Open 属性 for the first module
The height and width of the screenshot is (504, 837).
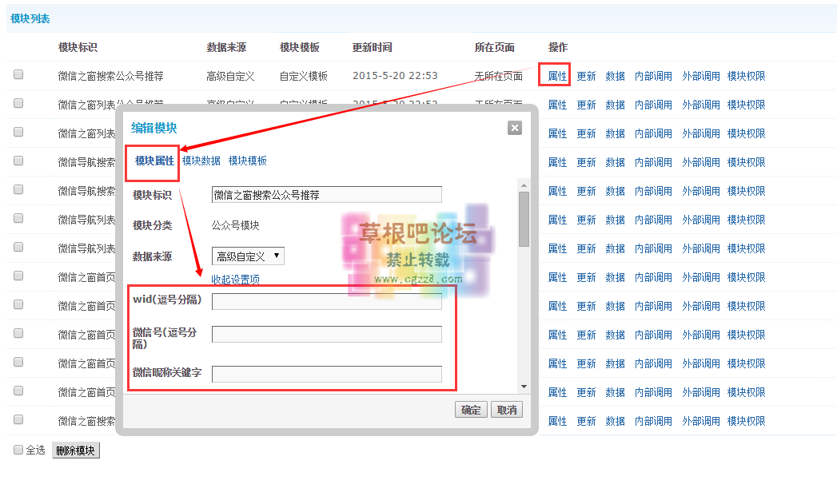pyautogui.click(x=556, y=76)
